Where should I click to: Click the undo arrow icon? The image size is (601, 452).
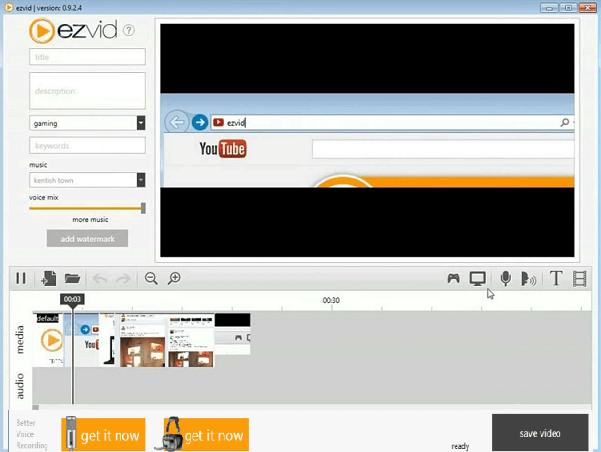(100, 278)
